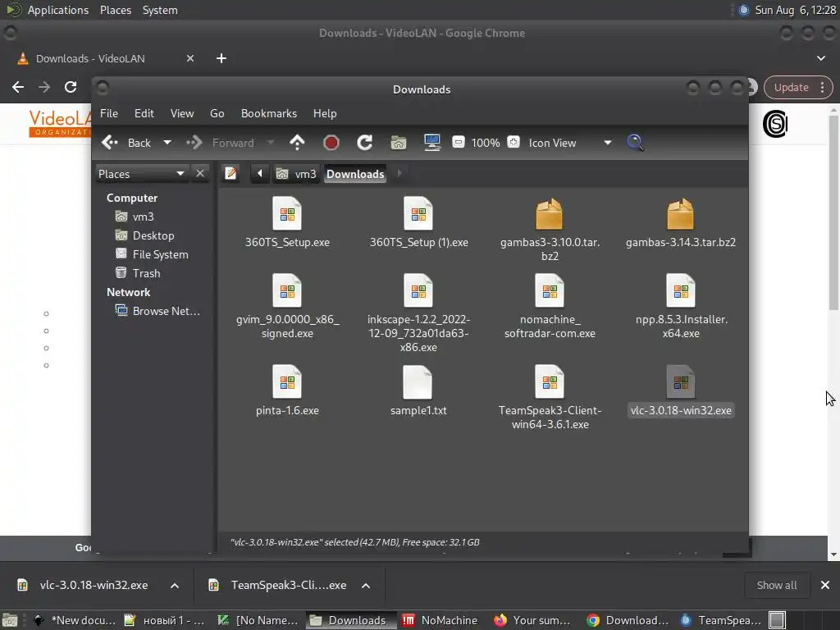Click the Chrome page vertical scrollbar
This screenshot has width=840, height=630.
833,214
